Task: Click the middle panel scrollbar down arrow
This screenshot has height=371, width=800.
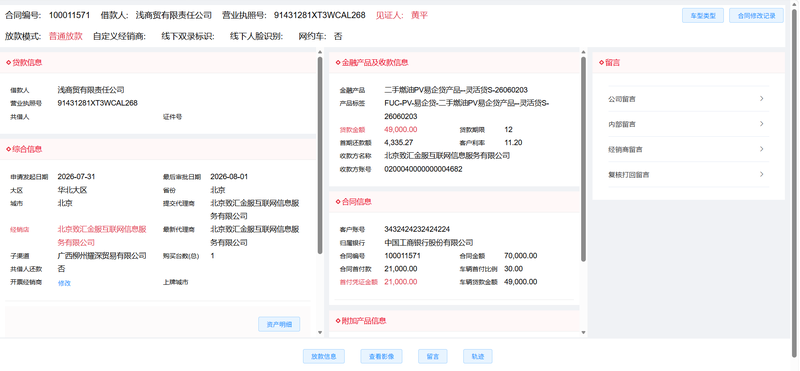Action: pyautogui.click(x=584, y=333)
